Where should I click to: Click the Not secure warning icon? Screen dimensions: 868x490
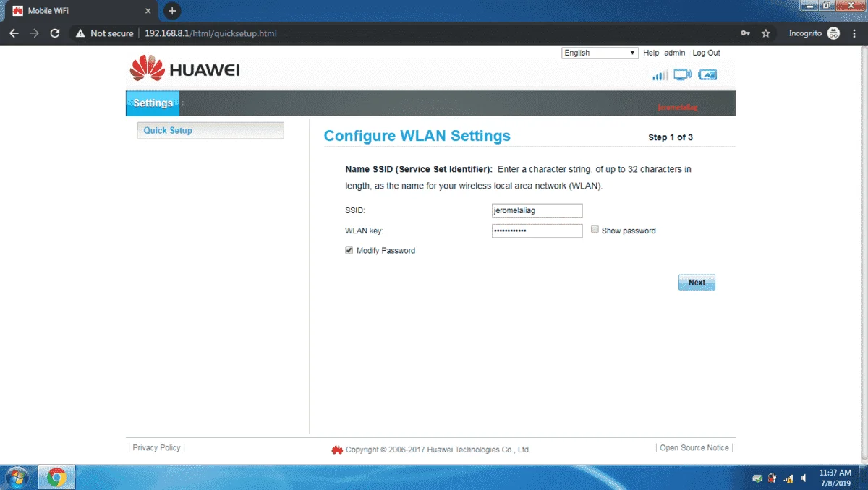80,33
